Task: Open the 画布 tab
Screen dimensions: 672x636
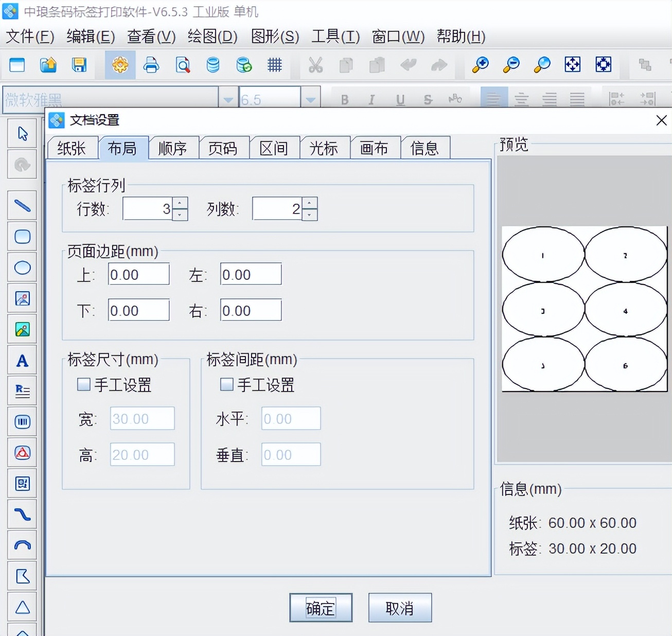Action: 374,148
